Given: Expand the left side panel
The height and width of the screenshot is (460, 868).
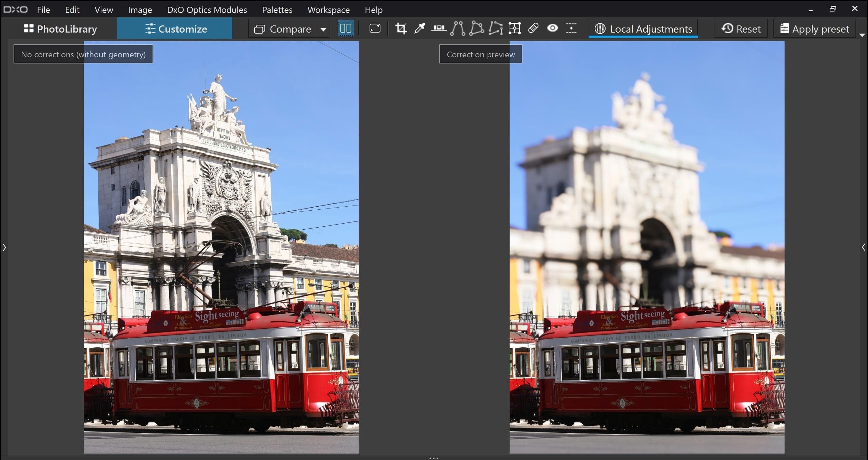Looking at the screenshot, I should (x=4, y=247).
